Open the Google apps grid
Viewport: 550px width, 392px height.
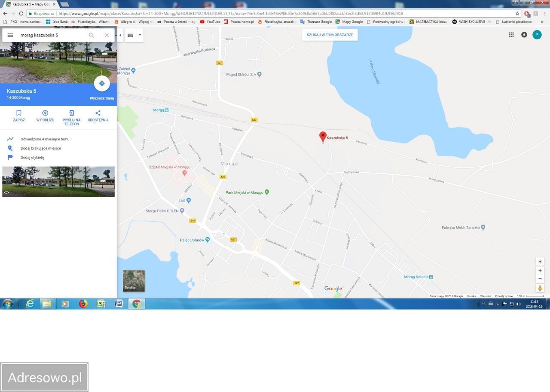click(x=511, y=35)
